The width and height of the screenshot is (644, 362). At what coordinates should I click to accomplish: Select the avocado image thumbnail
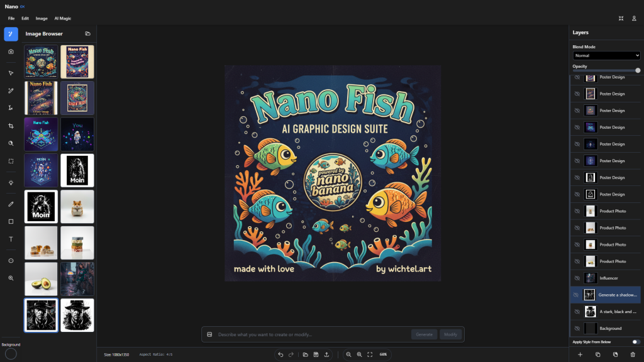click(41, 278)
